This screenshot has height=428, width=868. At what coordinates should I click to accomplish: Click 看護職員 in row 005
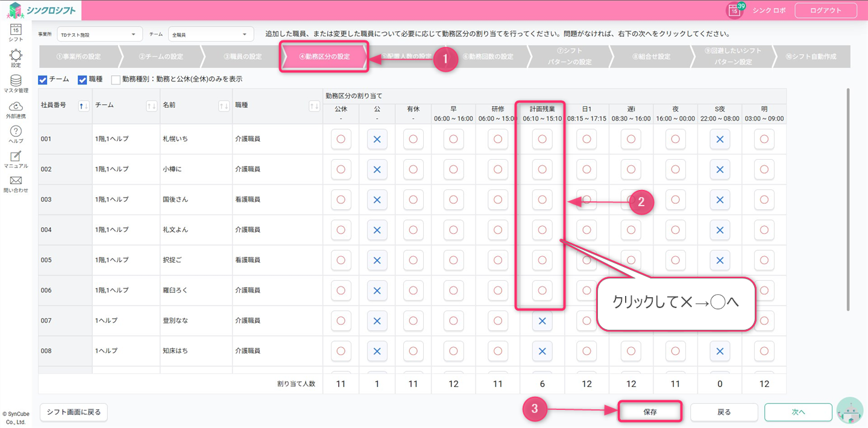[x=248, y=260]
